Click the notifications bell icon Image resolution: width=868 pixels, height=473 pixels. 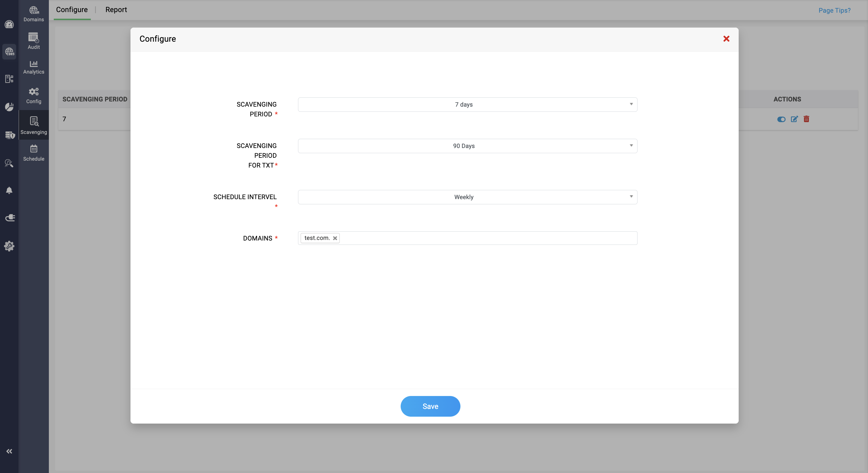(9, 190)
